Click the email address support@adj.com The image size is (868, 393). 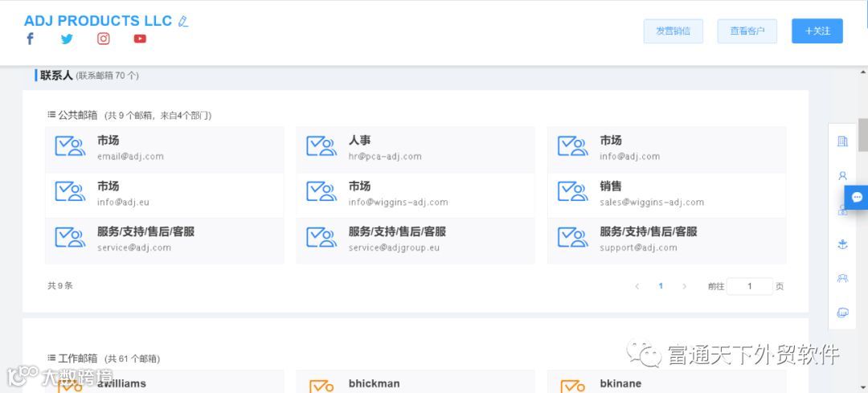(638, 248)
